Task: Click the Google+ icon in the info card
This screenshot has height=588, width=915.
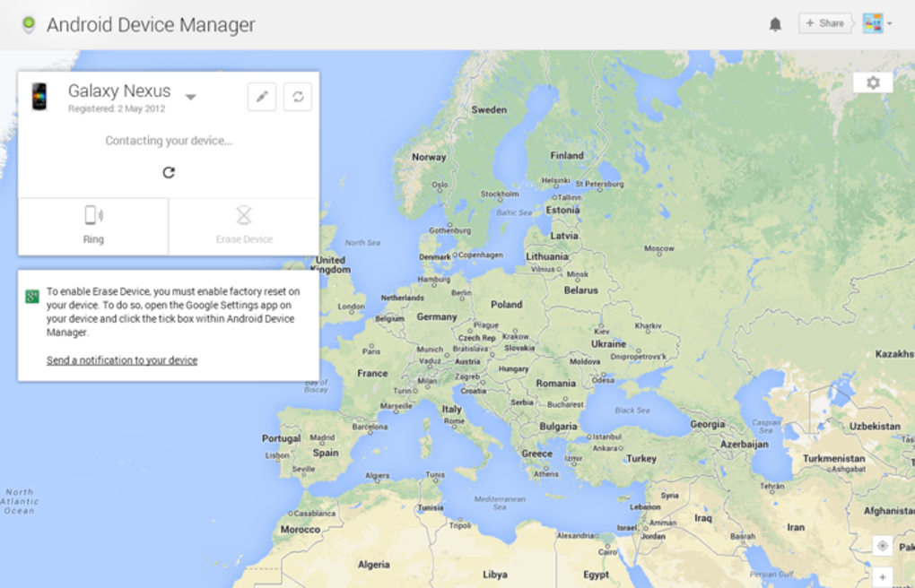Action: point(32,297)
